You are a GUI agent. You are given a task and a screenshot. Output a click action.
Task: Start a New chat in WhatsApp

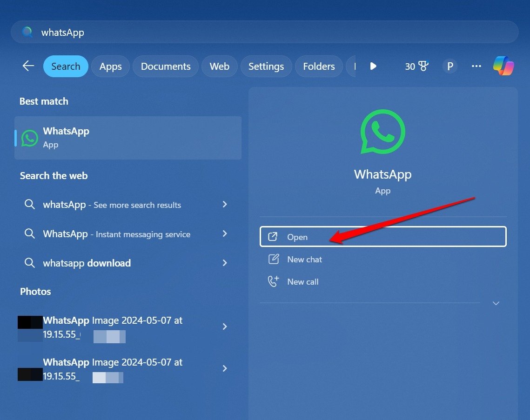coord(304,259)
